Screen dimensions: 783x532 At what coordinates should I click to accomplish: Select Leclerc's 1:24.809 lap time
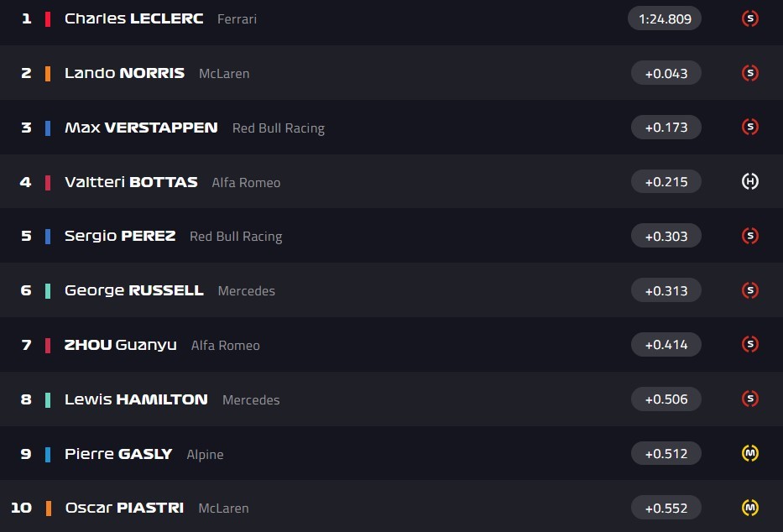665,18
